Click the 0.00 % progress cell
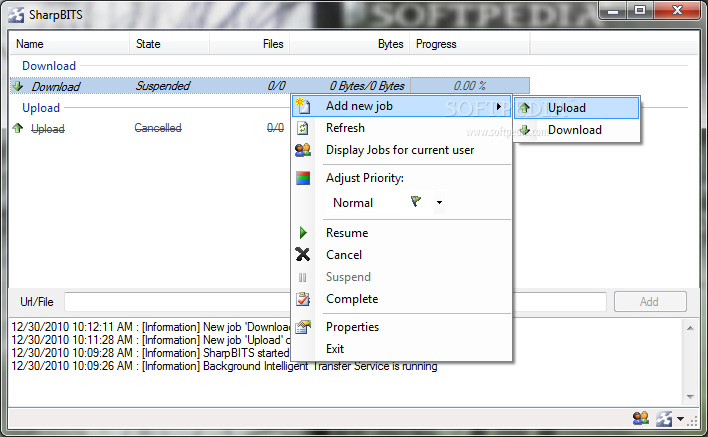Viewport: 708px width, 437px height. pos(470,86)
